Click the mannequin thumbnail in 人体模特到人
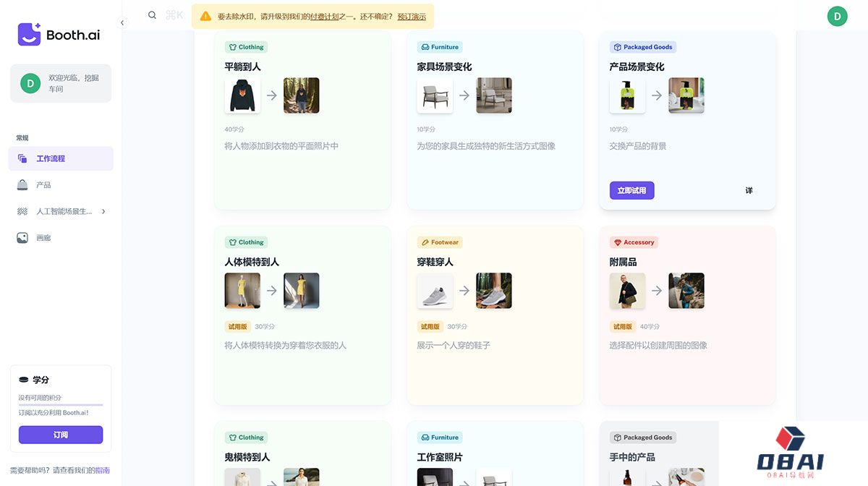Screen dimensions: 868x486 coord(242,291)
